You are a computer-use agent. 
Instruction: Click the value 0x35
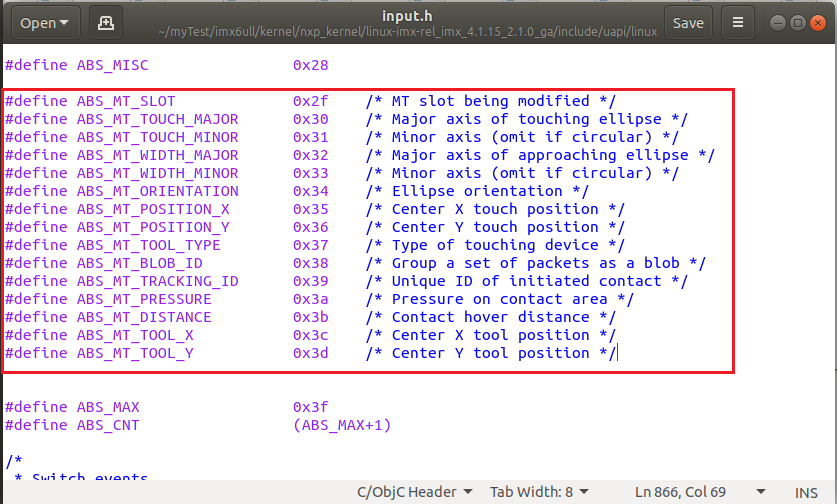pos(311,209)
